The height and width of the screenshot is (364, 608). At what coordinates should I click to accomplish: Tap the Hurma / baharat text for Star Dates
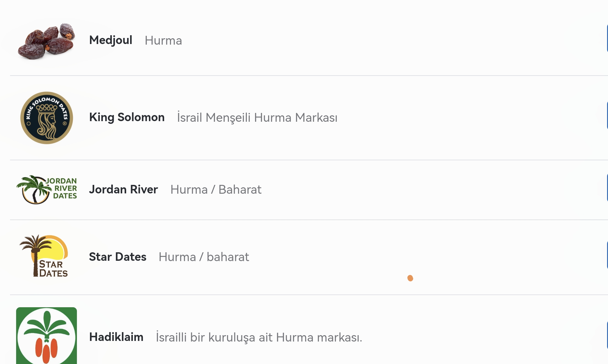pyautogui.click(x=204, y=257)
